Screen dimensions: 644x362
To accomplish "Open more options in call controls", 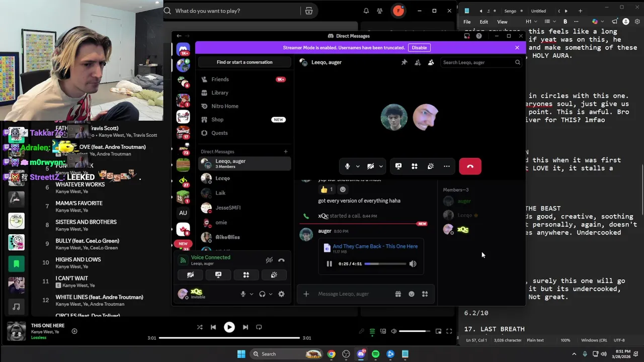I will (x=447, y=166).
